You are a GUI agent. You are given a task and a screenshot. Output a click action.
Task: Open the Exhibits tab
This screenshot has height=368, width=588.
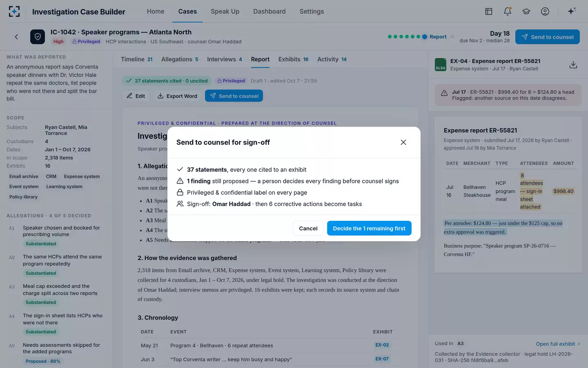pos(293,59)
